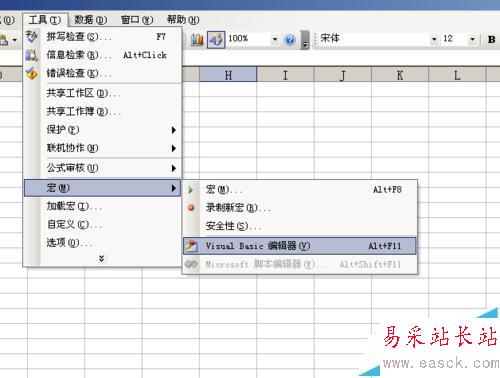Click the research books icon
Image resolution: width=500 pixels, height=378 pixels.
point(32,55)
